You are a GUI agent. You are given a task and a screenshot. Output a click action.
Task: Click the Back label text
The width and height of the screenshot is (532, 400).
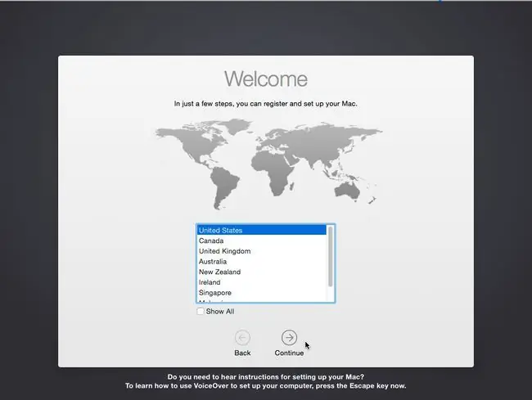click(x=242, y=353)
